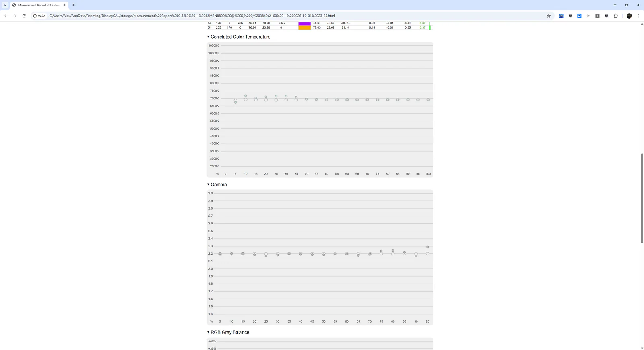Screen dimensions: 644x350
Task: Click the 1.4 label on the Gamma axis
Action: pyautogui.click(x=211, y=314)
